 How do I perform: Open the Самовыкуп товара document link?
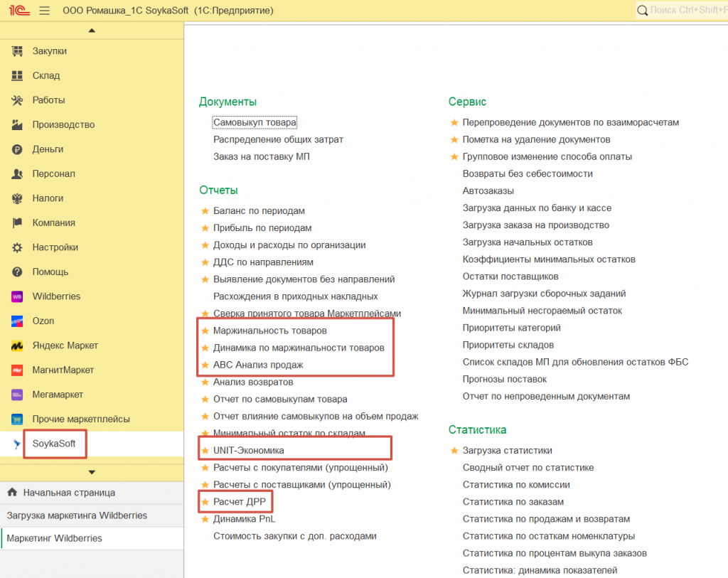[x=255, y=122]
